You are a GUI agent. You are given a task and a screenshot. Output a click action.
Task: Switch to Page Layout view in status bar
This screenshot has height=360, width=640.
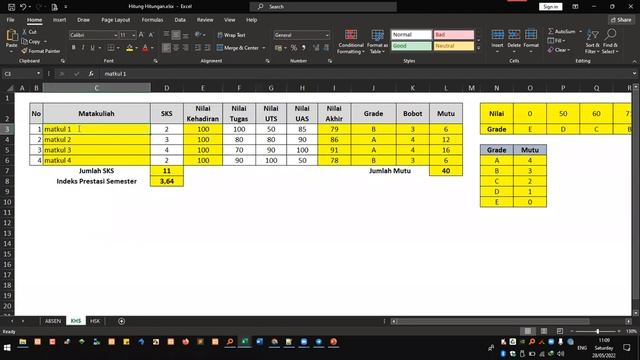click(x=544, y=331)
